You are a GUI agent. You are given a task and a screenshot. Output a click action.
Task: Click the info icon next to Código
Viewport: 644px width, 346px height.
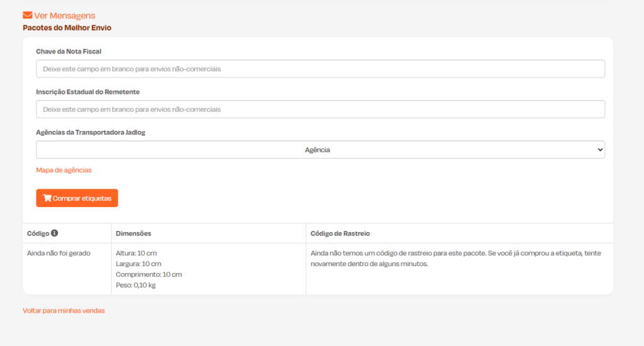[x=54, y=233]
